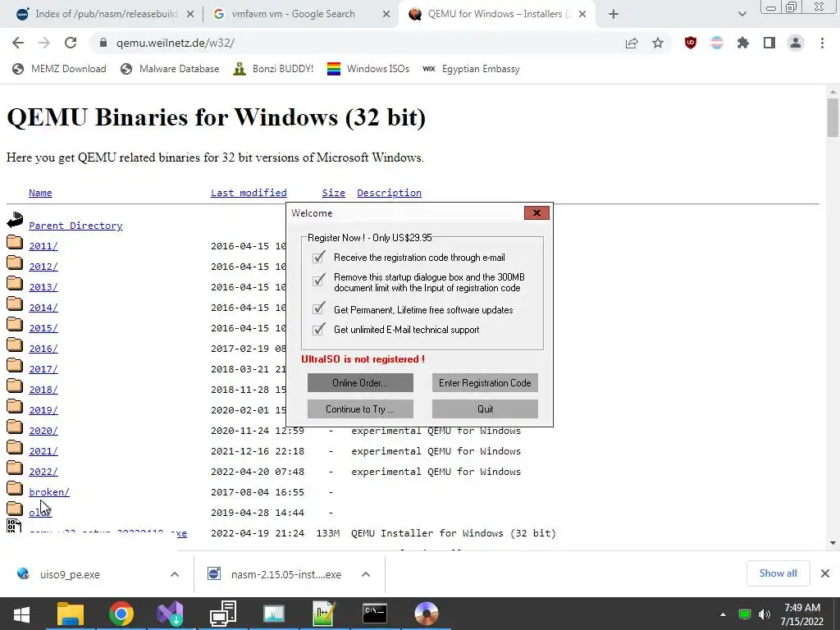Close the Welcome dialog with X
This screenshot has height=630, width=840.
tap(536, 212)
